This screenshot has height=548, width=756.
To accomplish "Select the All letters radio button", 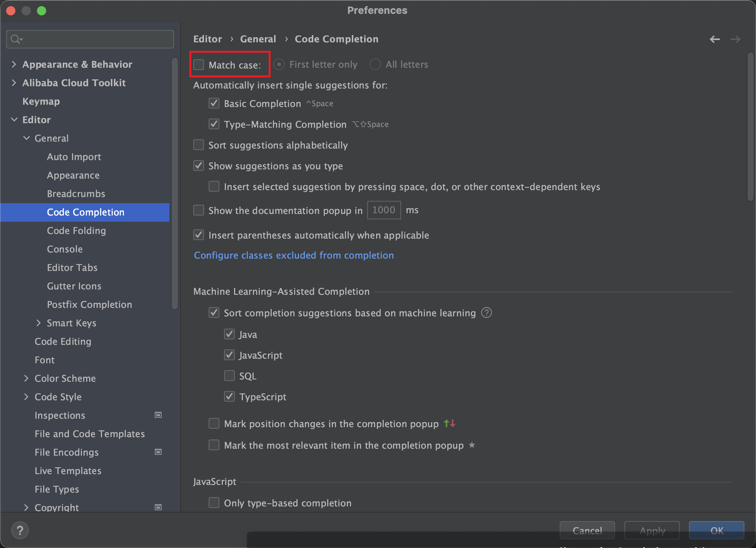I will click(x=375, y=64).
